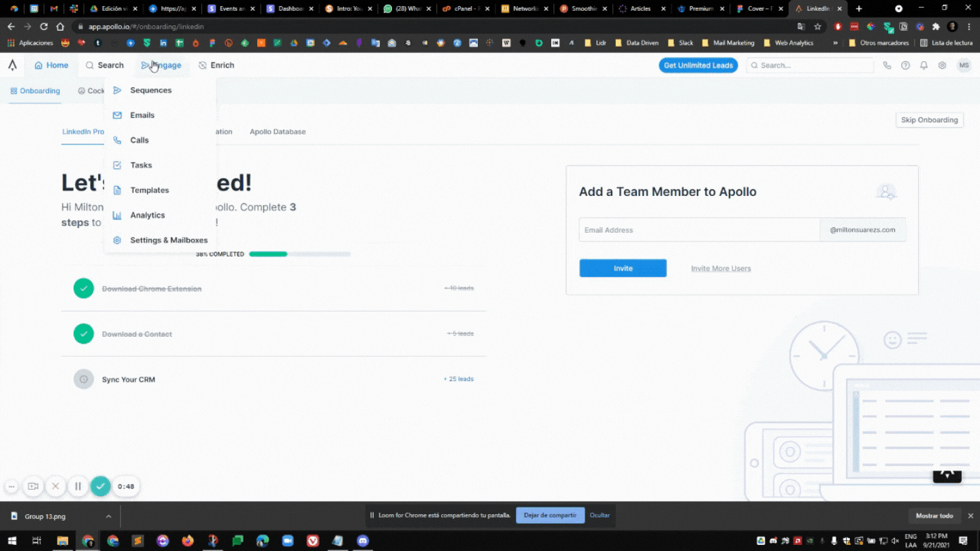Select Analytics in the Engage dropdown
Image resolution: width=980 pixels, height=551 pixels.
point(147,215)
